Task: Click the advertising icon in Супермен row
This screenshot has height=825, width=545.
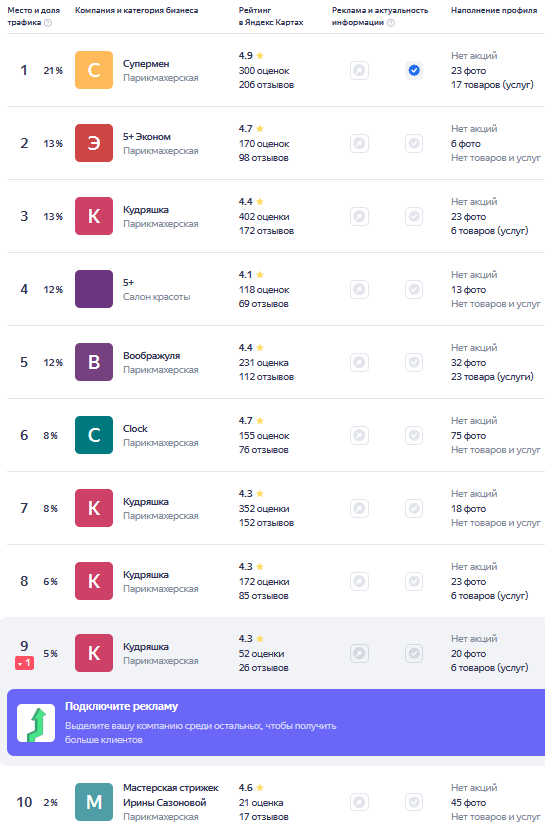Action: click(359, 70)
